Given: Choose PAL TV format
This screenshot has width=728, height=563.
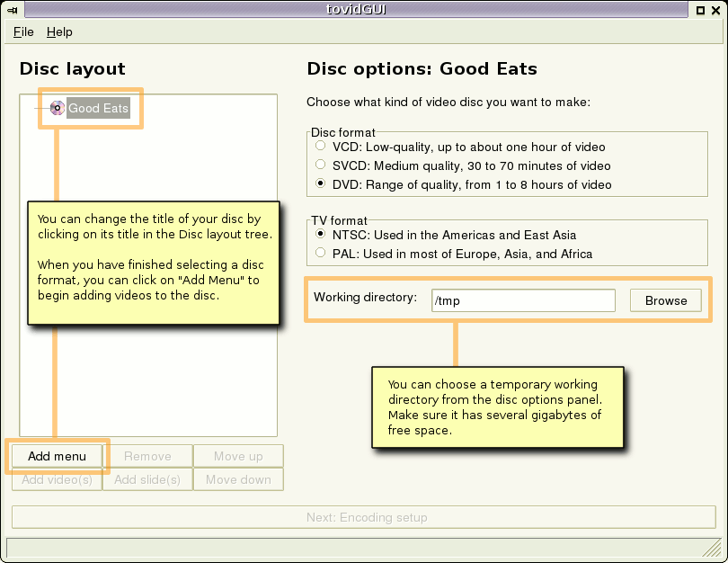Looking at the screenshot, I should 320,253.
